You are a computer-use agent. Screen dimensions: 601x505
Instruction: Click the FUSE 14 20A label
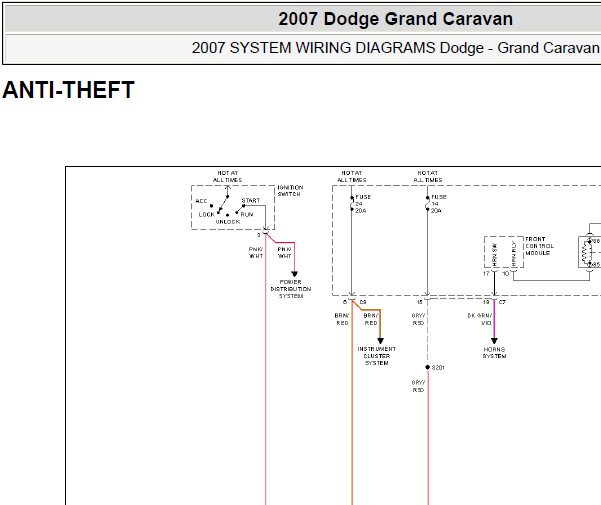pyautogui.click(x=438, y=204)
